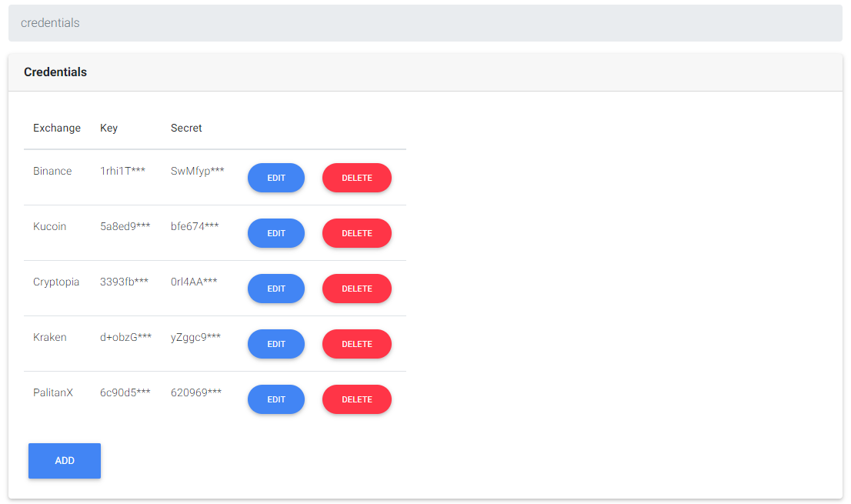Screen dimensions: 851x504
Task: Select the secret value bfe674***
Action: 195,226
